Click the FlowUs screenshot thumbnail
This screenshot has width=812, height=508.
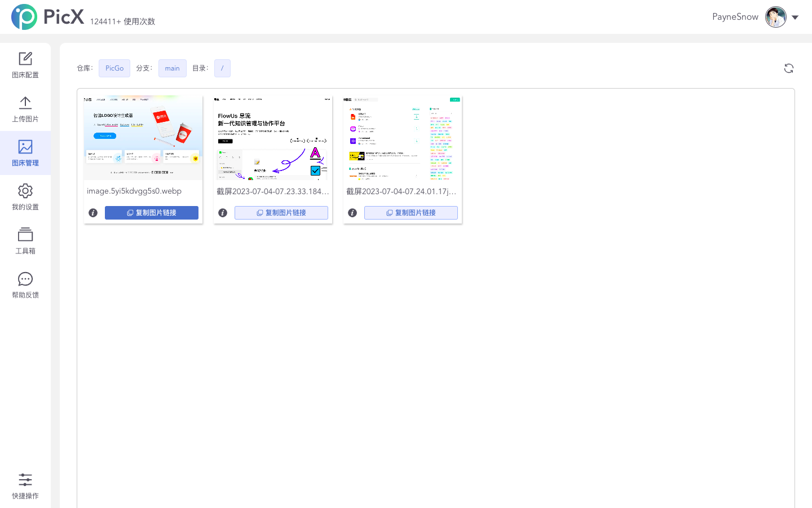click(272, 137)
